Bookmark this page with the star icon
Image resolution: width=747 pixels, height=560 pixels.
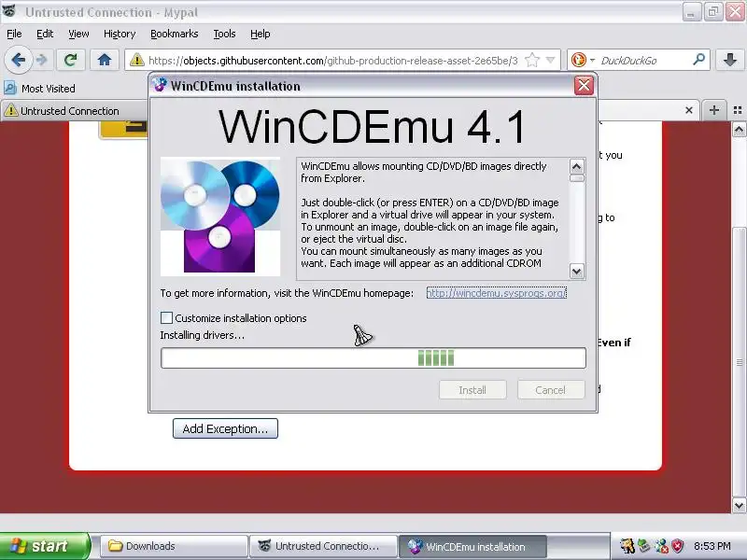(531, 60)
